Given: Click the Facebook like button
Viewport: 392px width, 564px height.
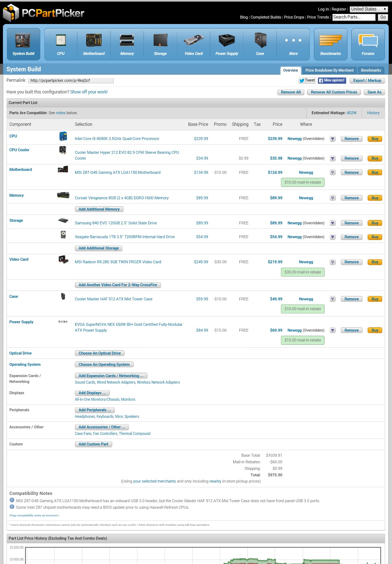Looking at the screenshot, I should [x=332, y=80].
